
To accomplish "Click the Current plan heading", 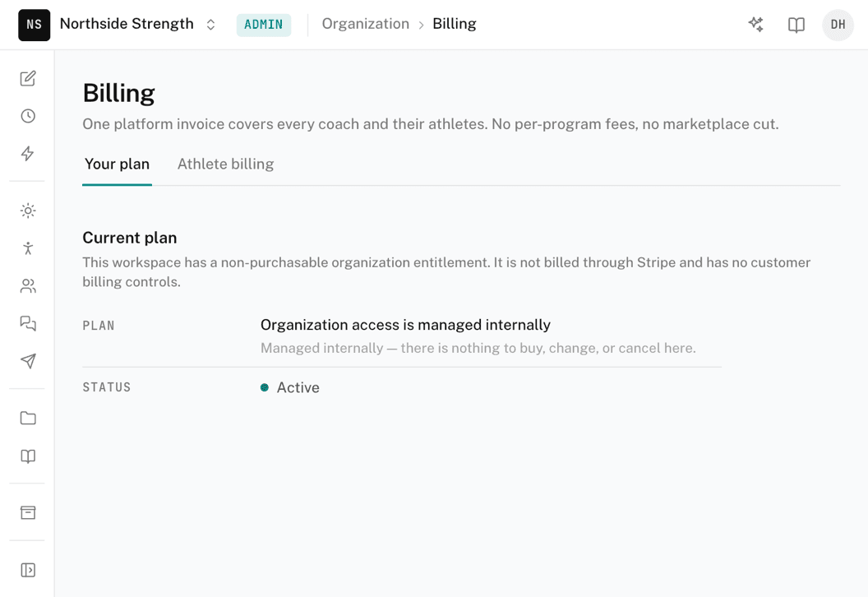I will point(130,238).
